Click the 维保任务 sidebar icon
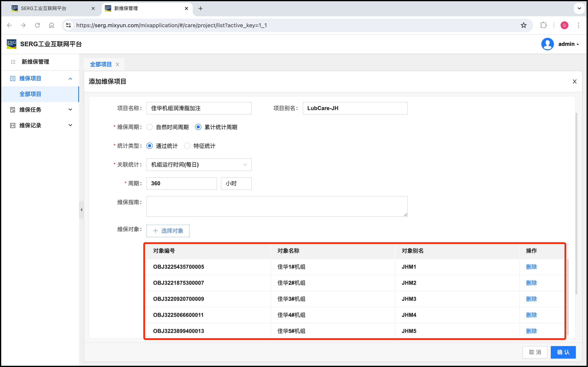 pos(13,110)
